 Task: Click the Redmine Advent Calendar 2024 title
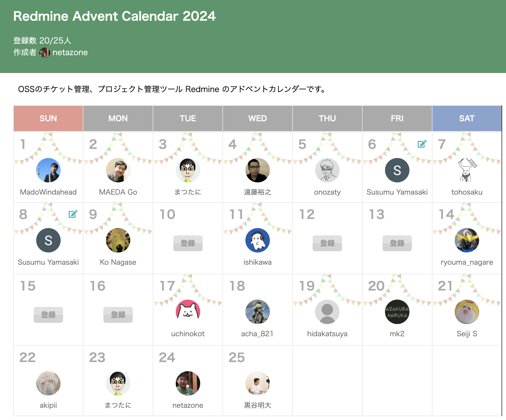pyautogui.click(x=114, y=16)
